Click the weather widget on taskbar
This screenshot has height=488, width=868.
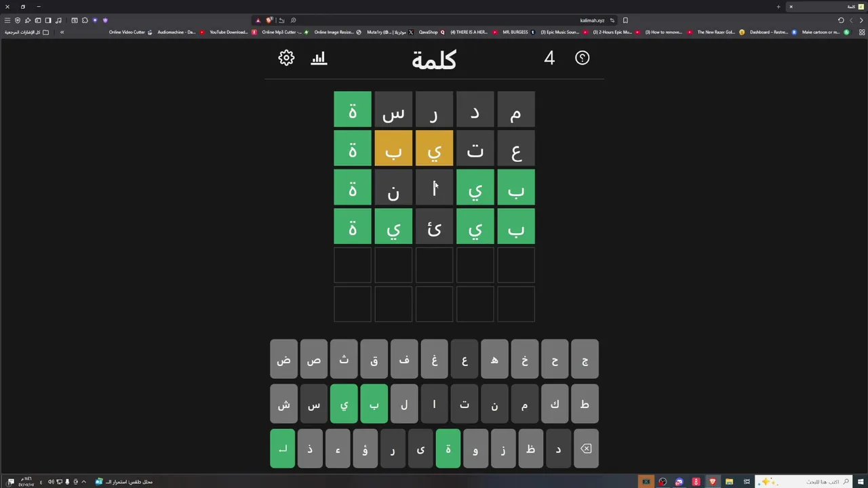124,482
